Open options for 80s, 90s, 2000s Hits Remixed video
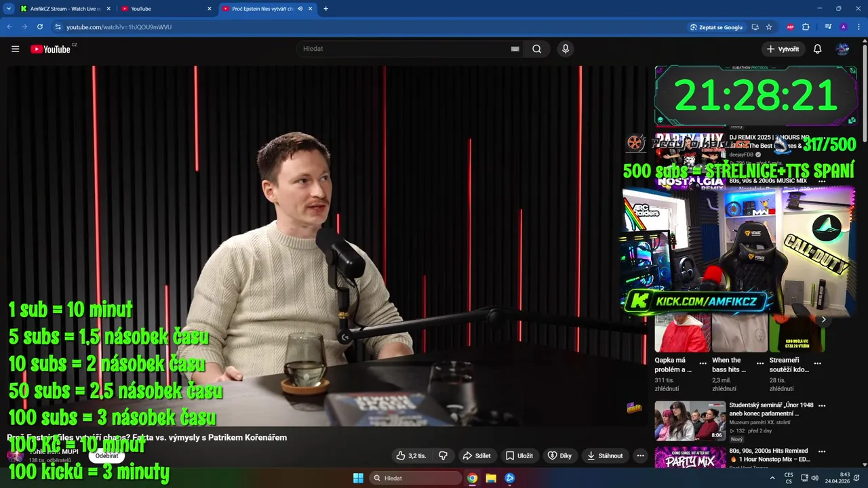 822,451
